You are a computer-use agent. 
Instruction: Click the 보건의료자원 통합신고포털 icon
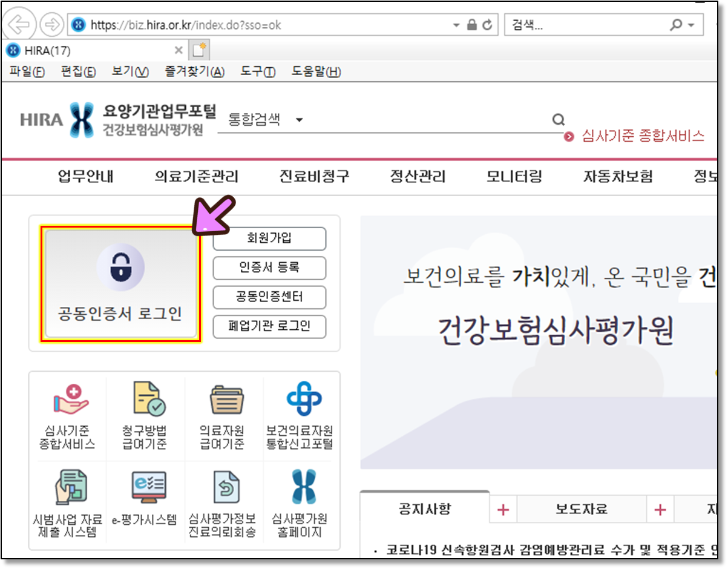(x=303, y=399)
